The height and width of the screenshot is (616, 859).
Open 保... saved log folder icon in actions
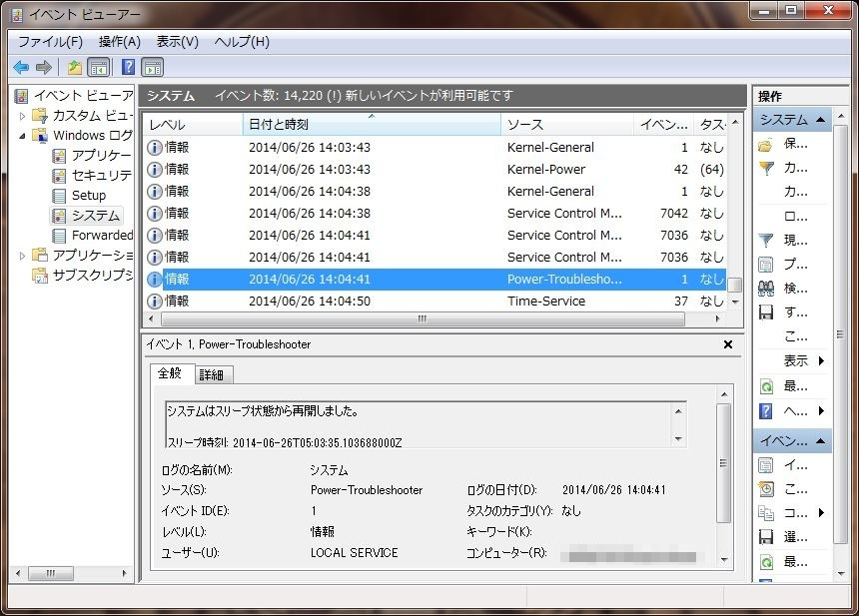pyautogui.click(x=766, y=145)
